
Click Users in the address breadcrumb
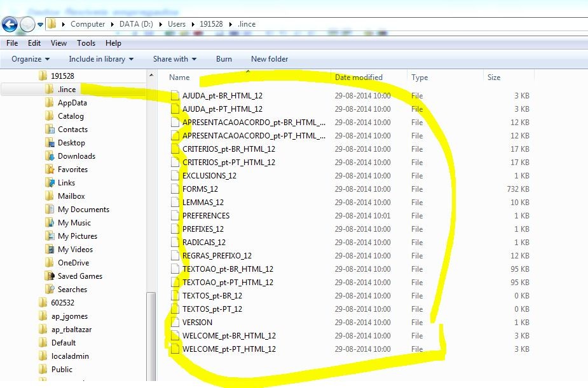(177, 24)
